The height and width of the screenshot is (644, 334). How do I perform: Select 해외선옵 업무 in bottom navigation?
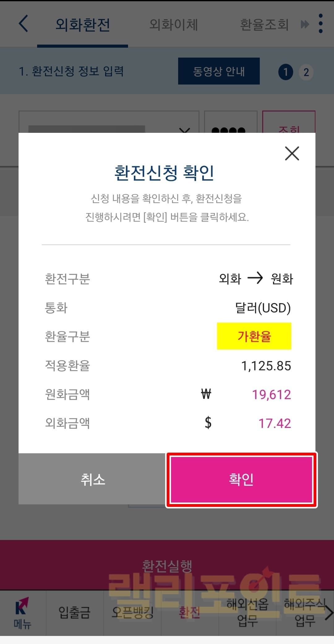247,612
